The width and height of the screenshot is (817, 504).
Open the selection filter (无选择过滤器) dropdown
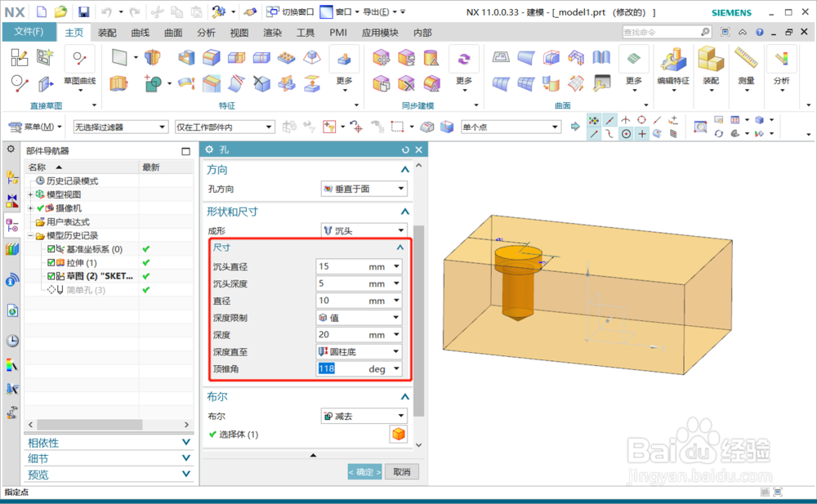pos(120,127)
